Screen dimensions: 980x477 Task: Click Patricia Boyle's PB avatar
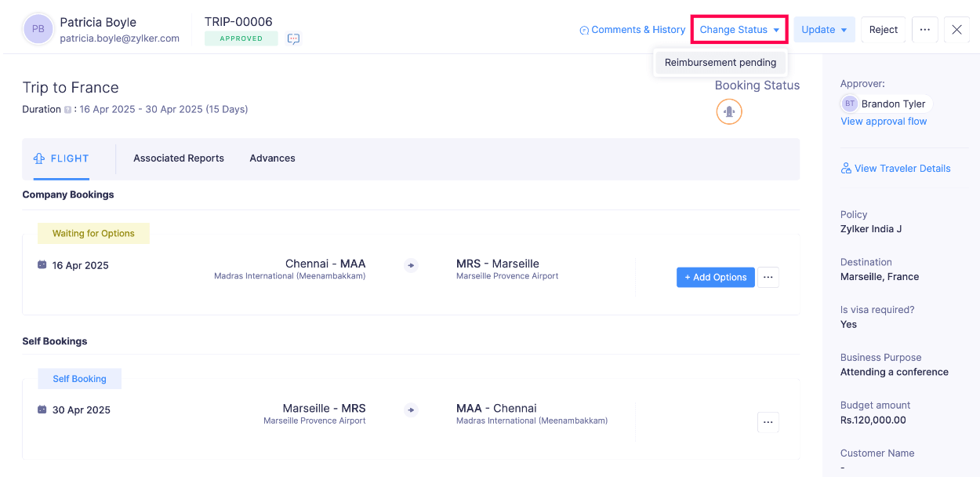38,29
